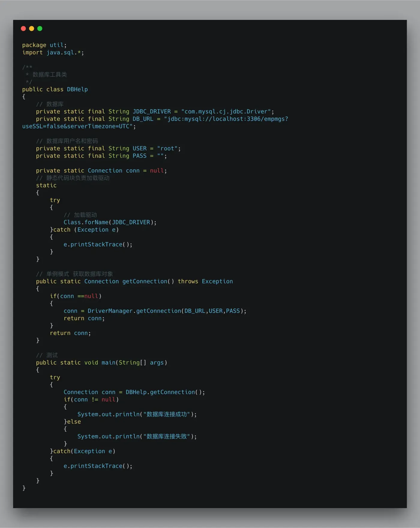Click the red close dot
The width and height of the screenshot is (420, 528).
coord(23,29)
